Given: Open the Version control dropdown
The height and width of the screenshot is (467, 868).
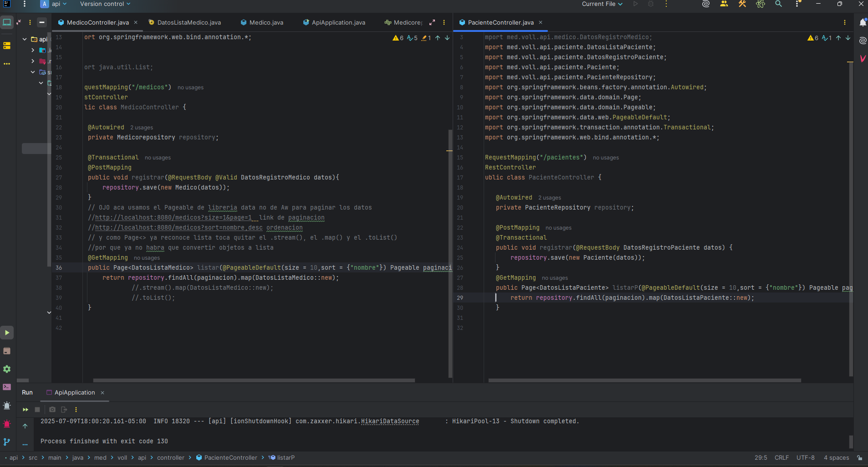Looking at the screenshot, I should coord(105,4).
